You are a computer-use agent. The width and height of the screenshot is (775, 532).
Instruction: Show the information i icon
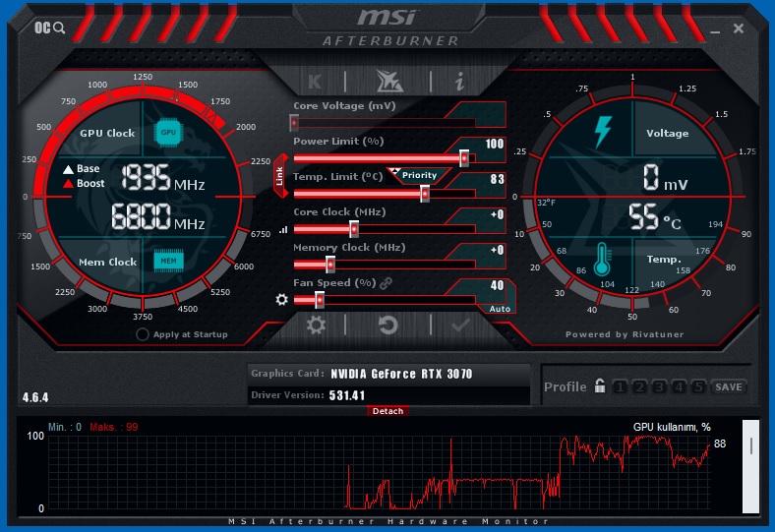coord(459,81)
